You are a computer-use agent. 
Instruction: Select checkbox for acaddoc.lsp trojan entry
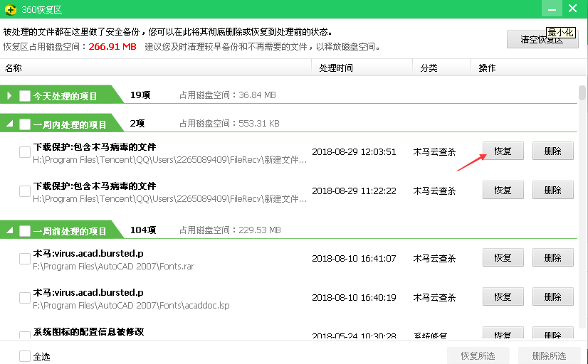[25, 297]
